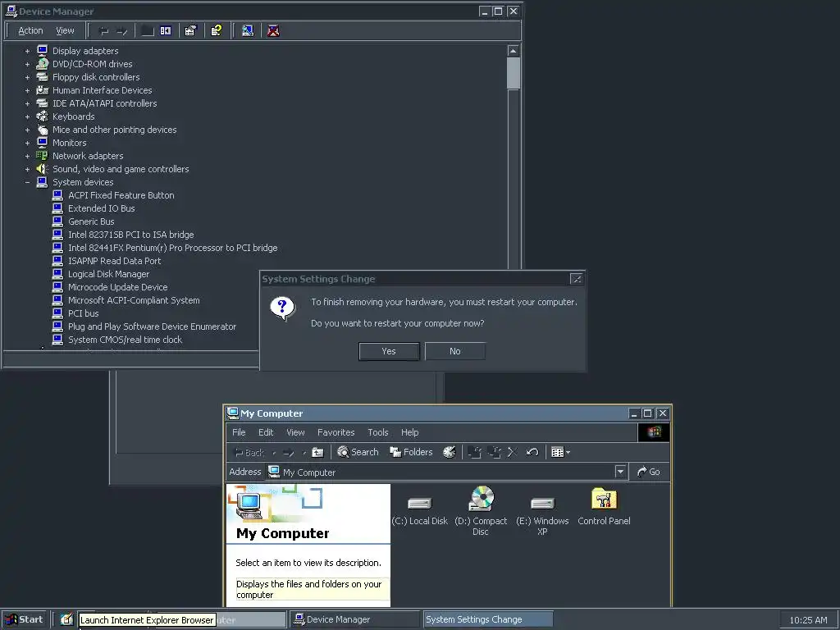Screen dimensions: 840x630
Task: Click the Forward arrow in Device Manager toolbar
Action: tap(122, 31)
